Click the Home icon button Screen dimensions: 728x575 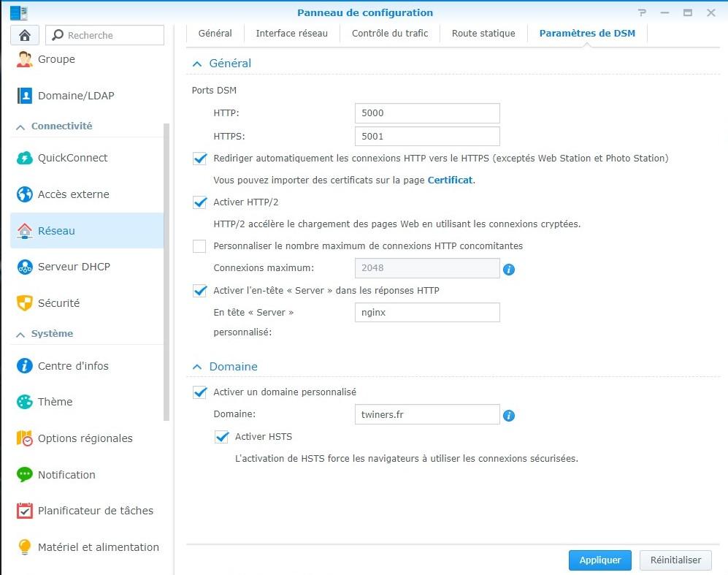pos(25,35)
